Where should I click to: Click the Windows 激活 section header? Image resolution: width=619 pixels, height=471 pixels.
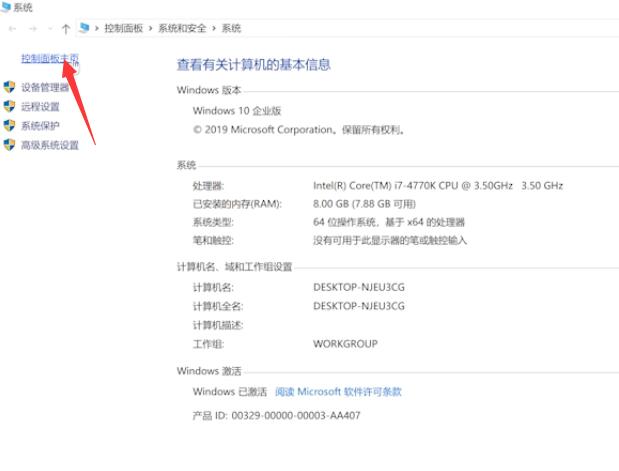click(x=209, y=371)
